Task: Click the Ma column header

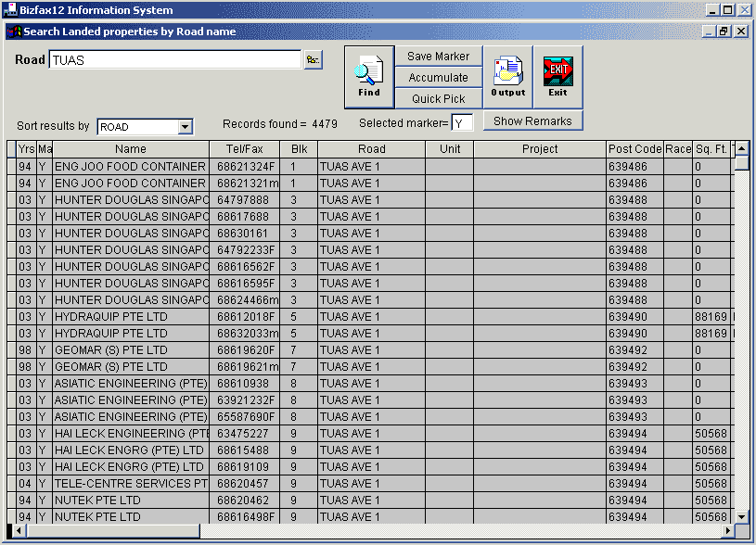Action: [x=45, y=149]
